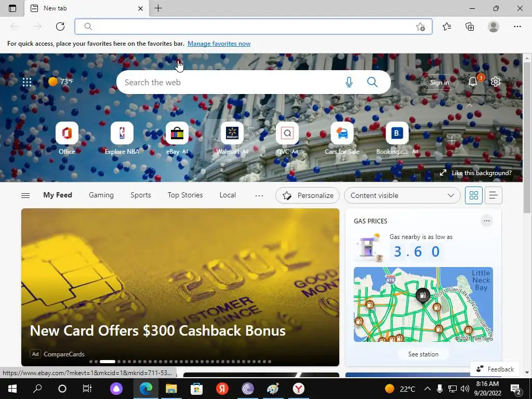This screenshot has height=399, width=532.
Task: Open the feed hamburger menu
Action: tap(25, 195)
